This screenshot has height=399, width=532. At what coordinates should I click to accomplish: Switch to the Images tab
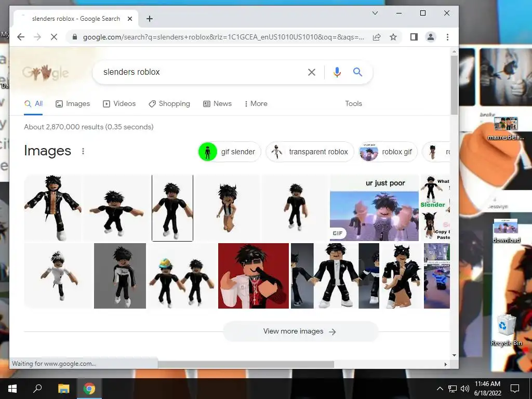point(73,104)
